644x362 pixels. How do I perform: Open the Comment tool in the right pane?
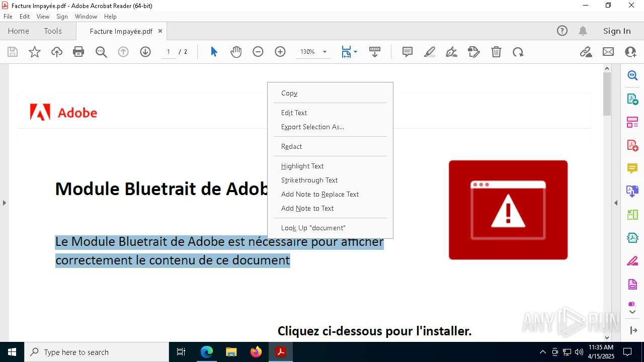(632, 168)
